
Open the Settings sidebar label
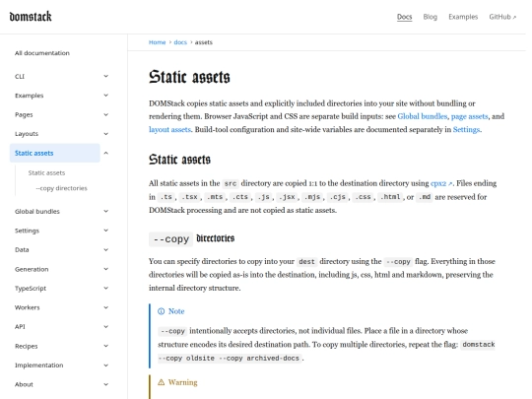click(x=28, y=231)
